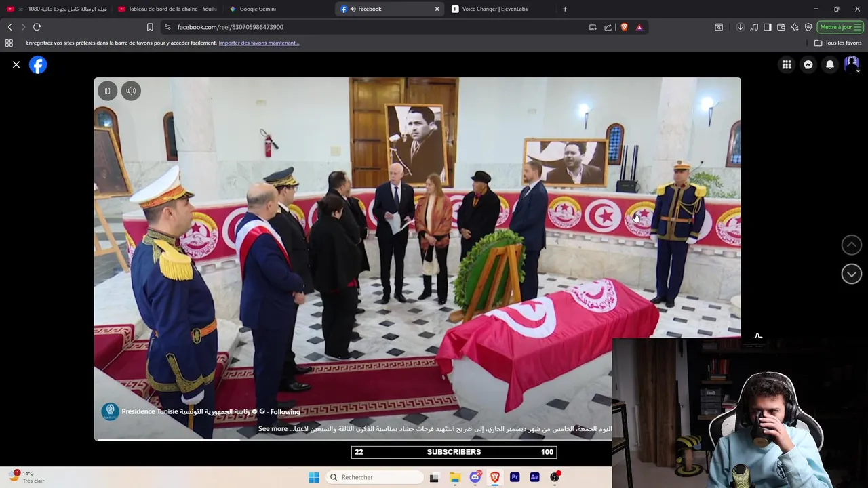Open Task View in taskbar
This screenshot has width=868, height=488.
[434, 477]
